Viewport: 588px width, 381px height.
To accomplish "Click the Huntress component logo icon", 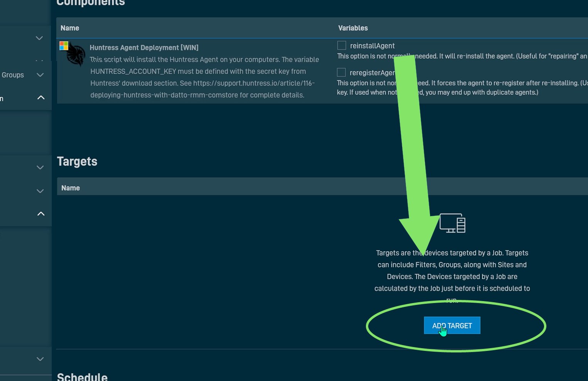I will (76, 56).
